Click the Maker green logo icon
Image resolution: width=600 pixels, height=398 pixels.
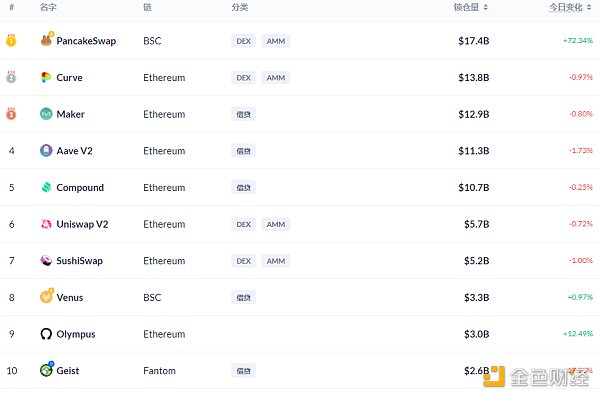tap(46, 114)
